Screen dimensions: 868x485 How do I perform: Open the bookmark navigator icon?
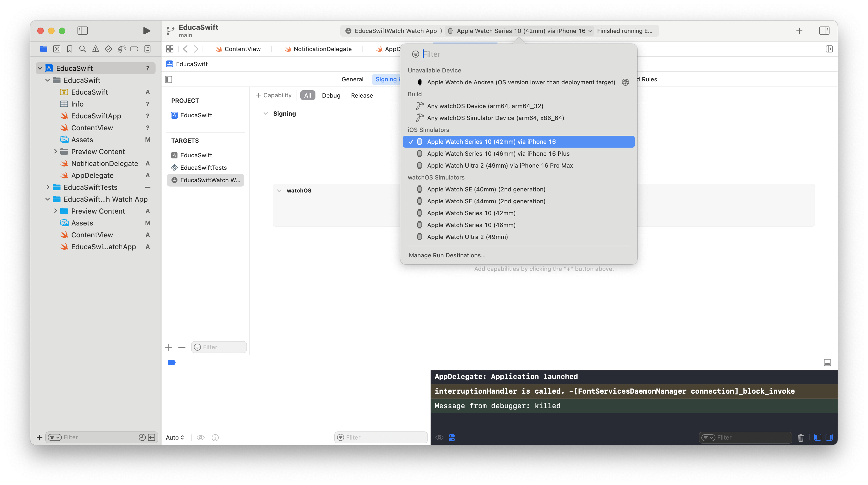70,49
